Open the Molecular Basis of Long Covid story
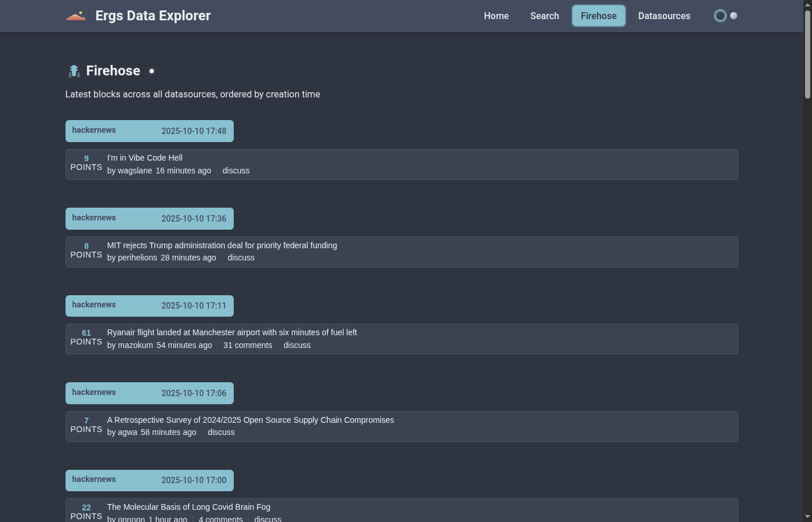The width and height of the screenshot is (812, 522). click(188, 507)
